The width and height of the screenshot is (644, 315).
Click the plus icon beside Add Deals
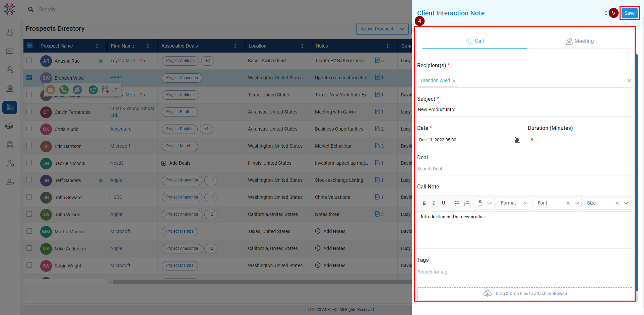coord(164,163)
